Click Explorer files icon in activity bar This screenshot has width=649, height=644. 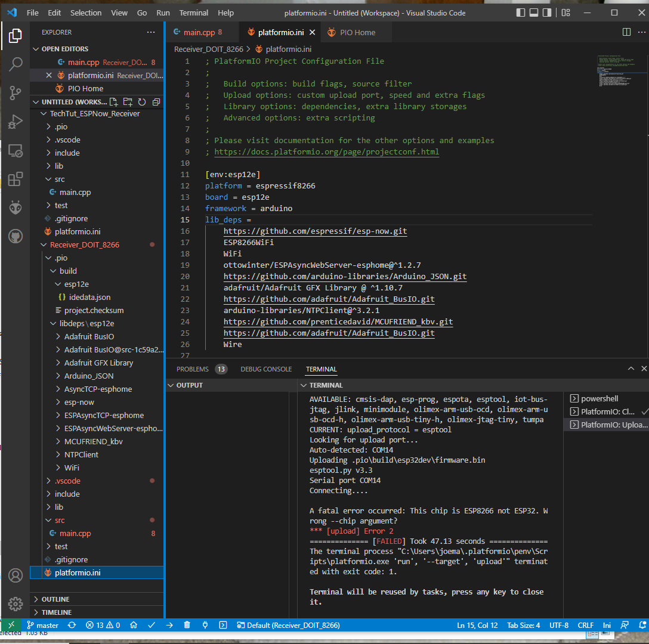click(x=16, y=36)
